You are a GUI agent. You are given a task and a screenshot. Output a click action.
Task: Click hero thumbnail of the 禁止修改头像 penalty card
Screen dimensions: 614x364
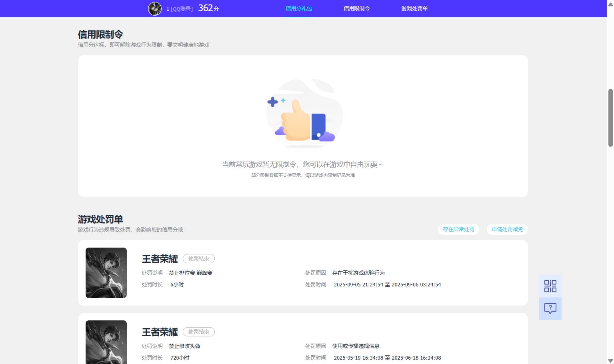coord(106,342)
